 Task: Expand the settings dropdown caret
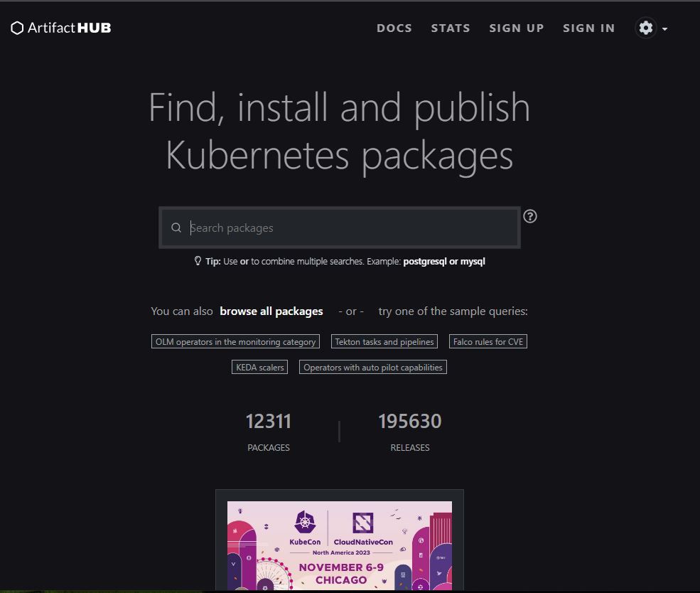click(x=664, y=28)
